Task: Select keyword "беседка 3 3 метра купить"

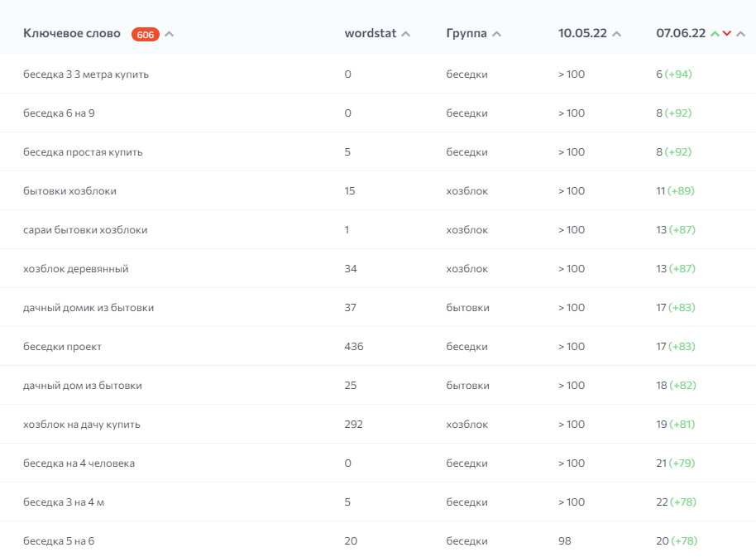Action: 86,74
